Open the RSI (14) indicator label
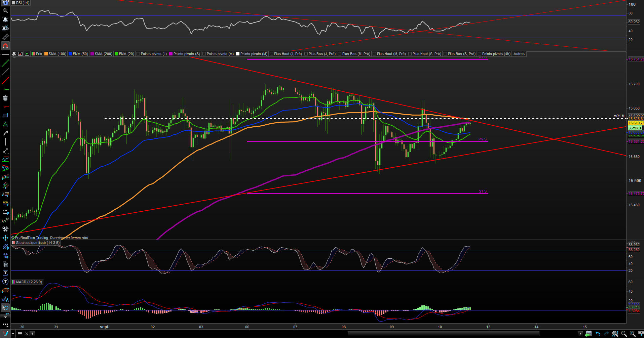 (23, 3)
